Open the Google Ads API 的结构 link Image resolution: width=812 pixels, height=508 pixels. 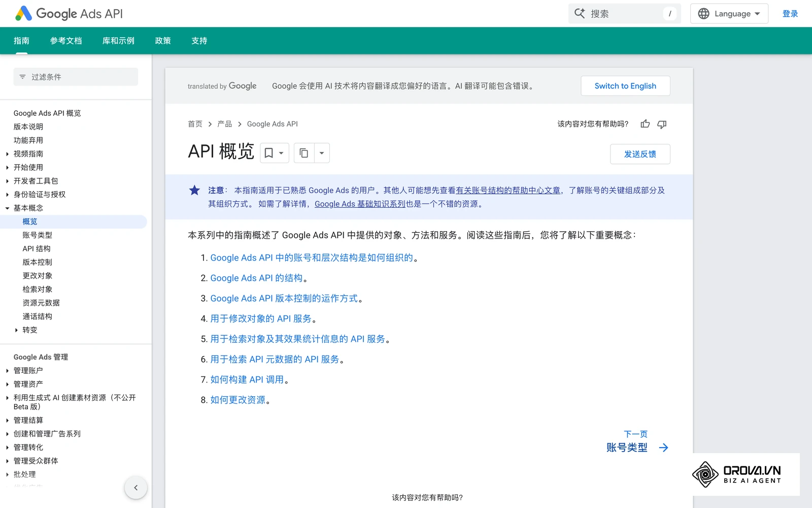(x=256, y=278)
